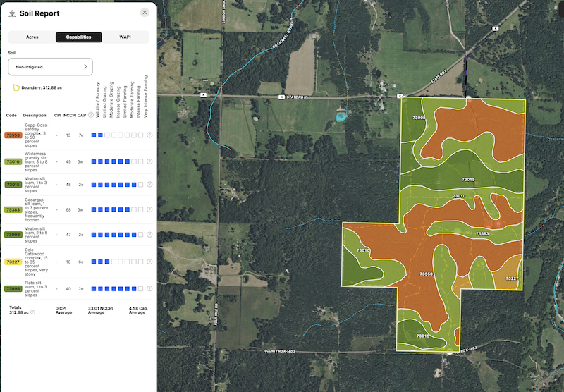Click the yellow boundary polygon icon
This screenshot has height=392, width=564.
pos(16,88)
